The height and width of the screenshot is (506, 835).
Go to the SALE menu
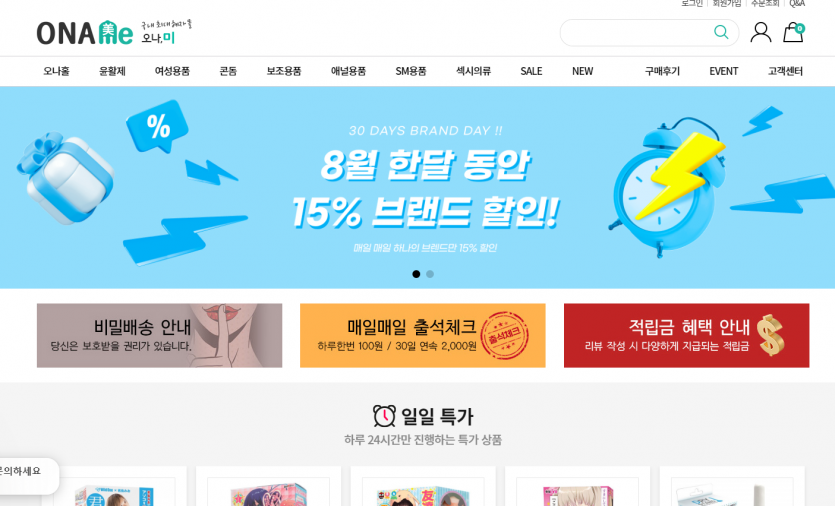point(531,71)
